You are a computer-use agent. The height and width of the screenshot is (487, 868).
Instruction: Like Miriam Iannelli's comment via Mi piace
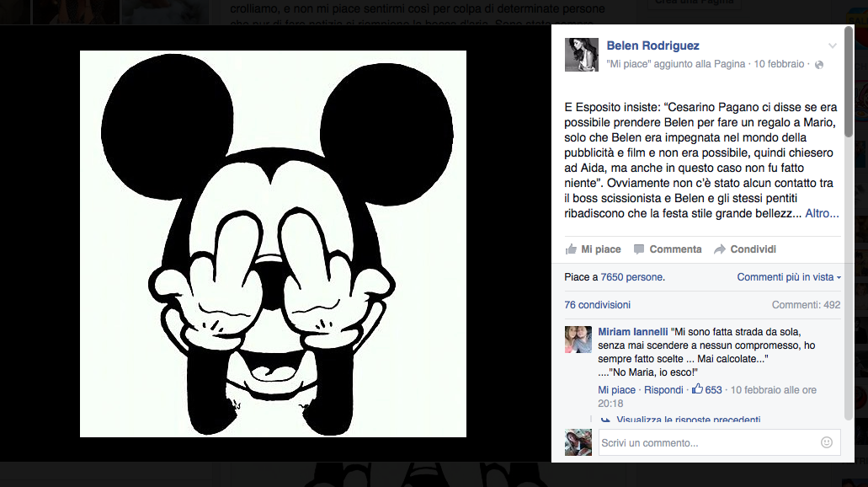[616, 390]
